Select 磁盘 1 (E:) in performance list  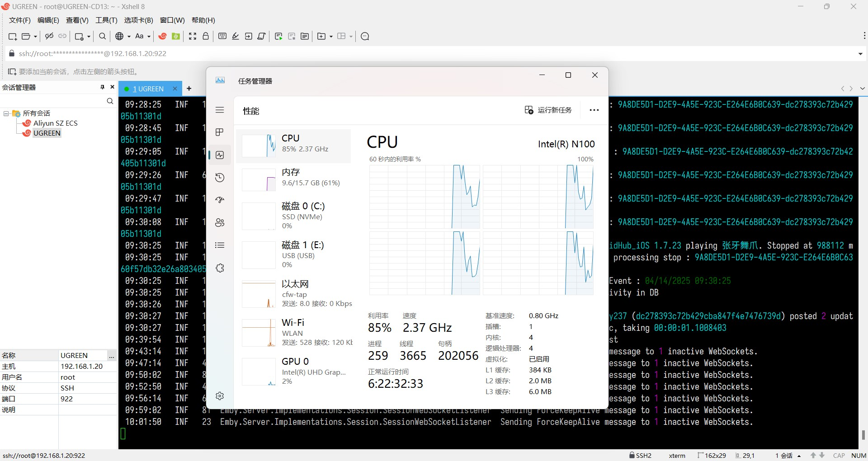[294, 254]
